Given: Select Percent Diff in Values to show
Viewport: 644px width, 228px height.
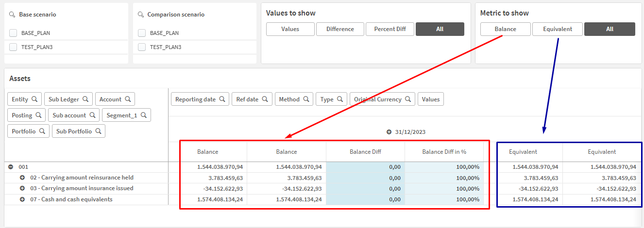Looking at the screenshot, I should tap(390, 29).
